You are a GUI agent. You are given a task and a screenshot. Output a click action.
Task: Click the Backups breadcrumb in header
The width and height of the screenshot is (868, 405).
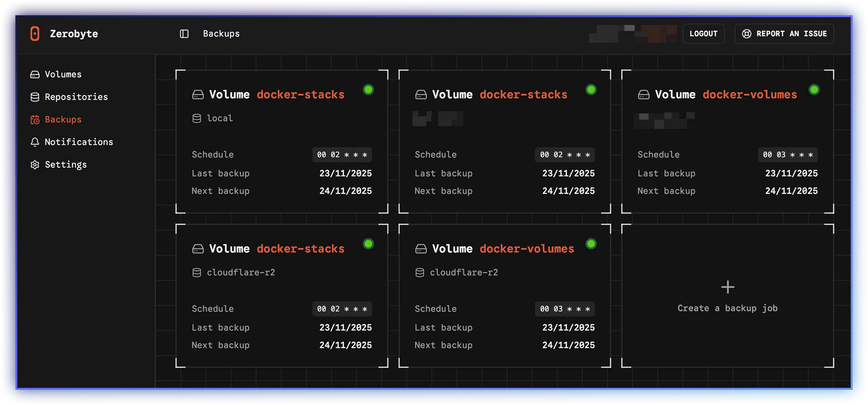pyautogui.click(x=221, y=34)
